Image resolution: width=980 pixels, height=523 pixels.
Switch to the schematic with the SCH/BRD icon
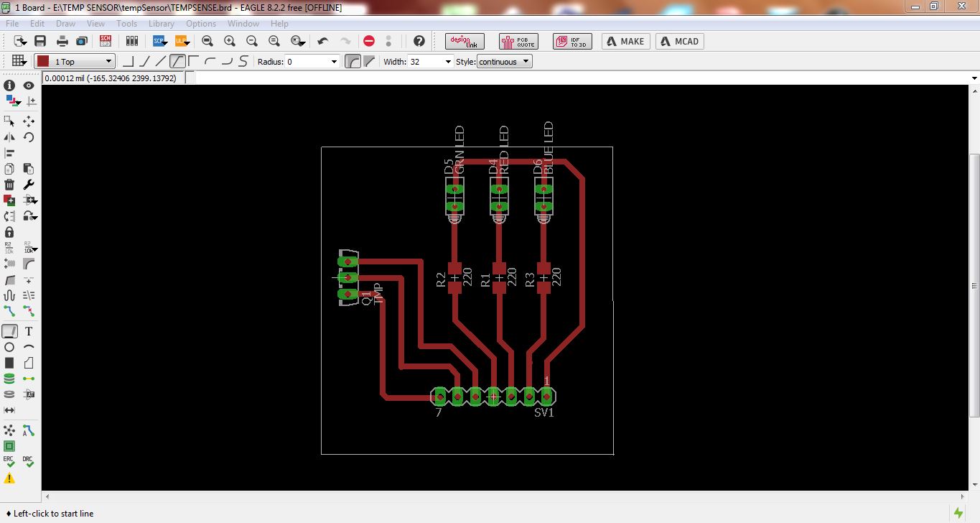(105, 41)
